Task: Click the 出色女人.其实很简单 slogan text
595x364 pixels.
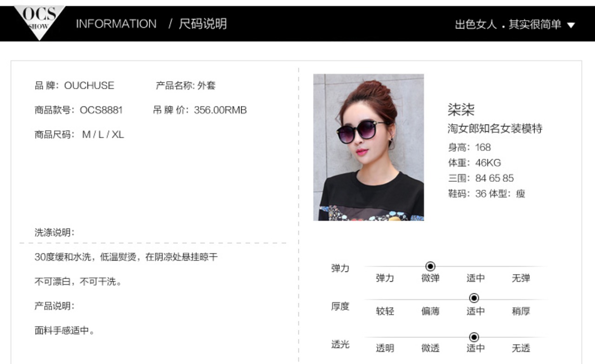Action: pos(508,25)
